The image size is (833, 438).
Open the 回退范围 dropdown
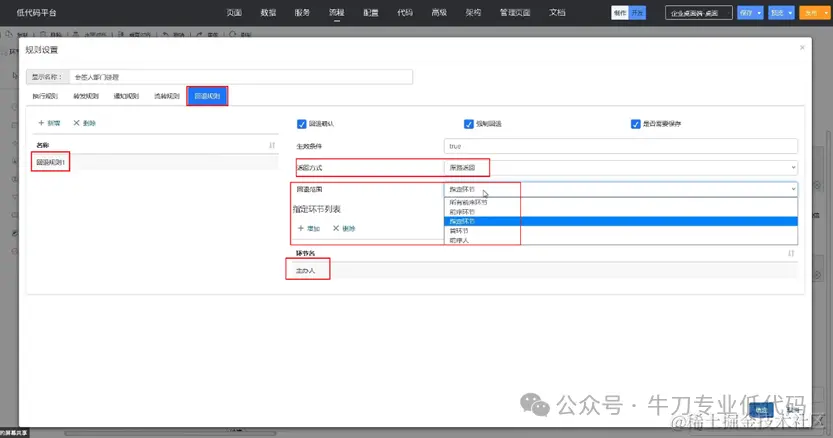coord(620,189)
